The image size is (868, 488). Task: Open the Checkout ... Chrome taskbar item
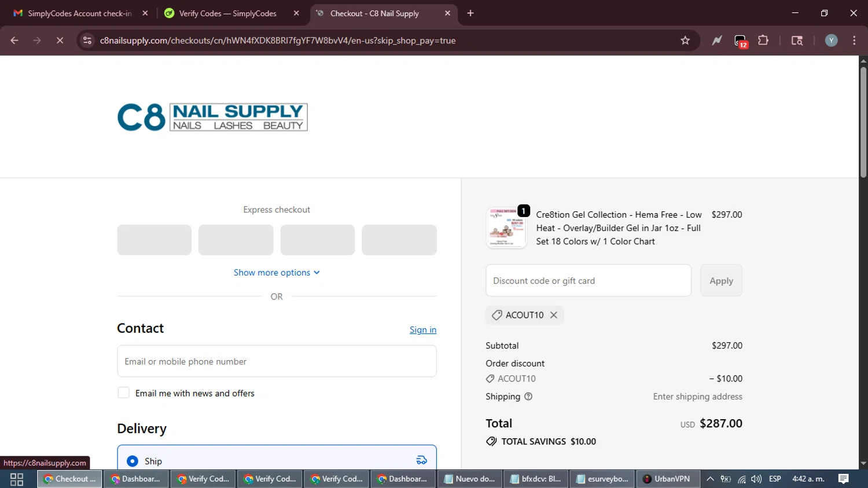pyautogui.click(x=70, y=479)
